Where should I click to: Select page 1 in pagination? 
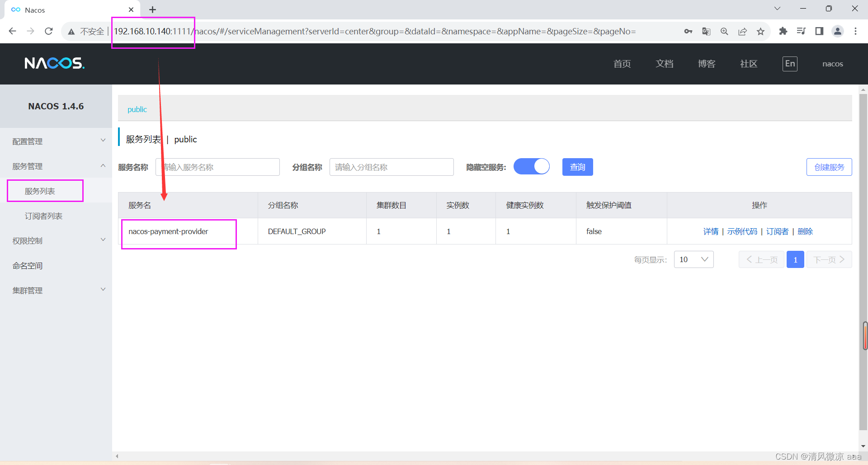tap(795, 259)
